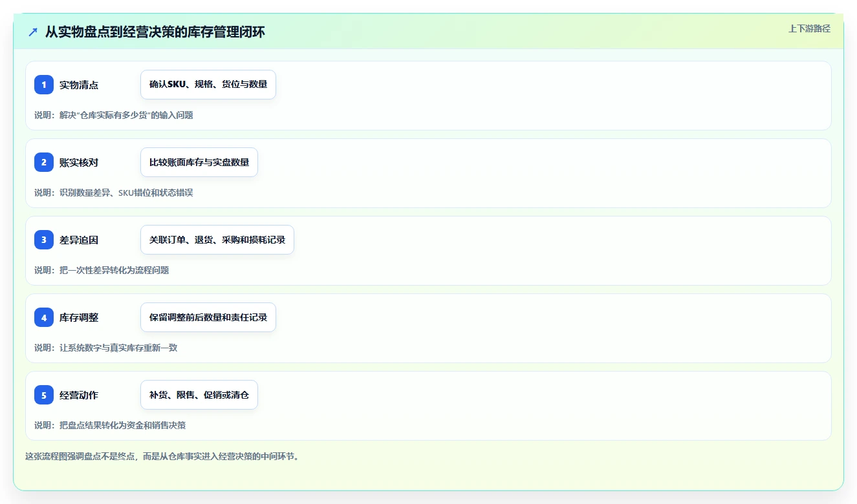The height and width of the screenshot is (504, 857).
Task: Select the 补货、限售、促销或清仓 chip
Action: point(199,395)
